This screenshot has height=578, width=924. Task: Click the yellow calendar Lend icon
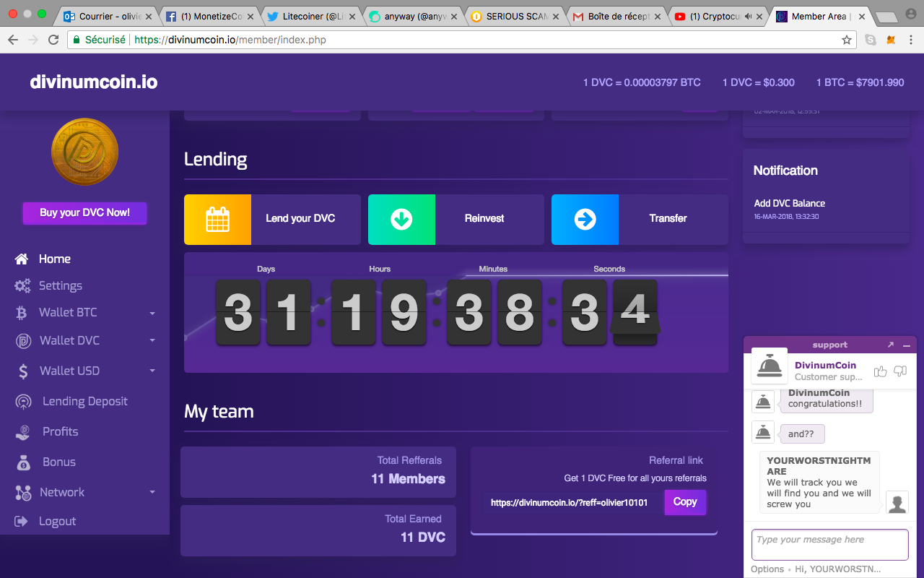217,220
